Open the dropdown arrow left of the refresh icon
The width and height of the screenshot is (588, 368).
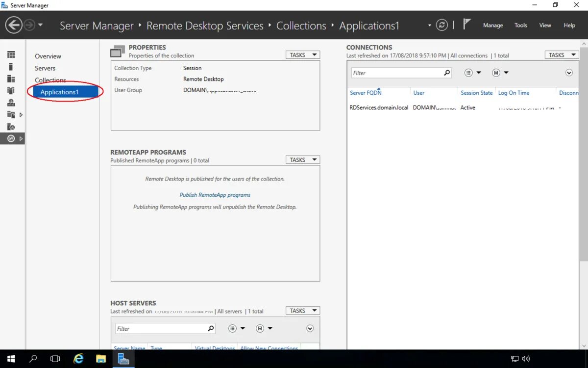point(430,25)
